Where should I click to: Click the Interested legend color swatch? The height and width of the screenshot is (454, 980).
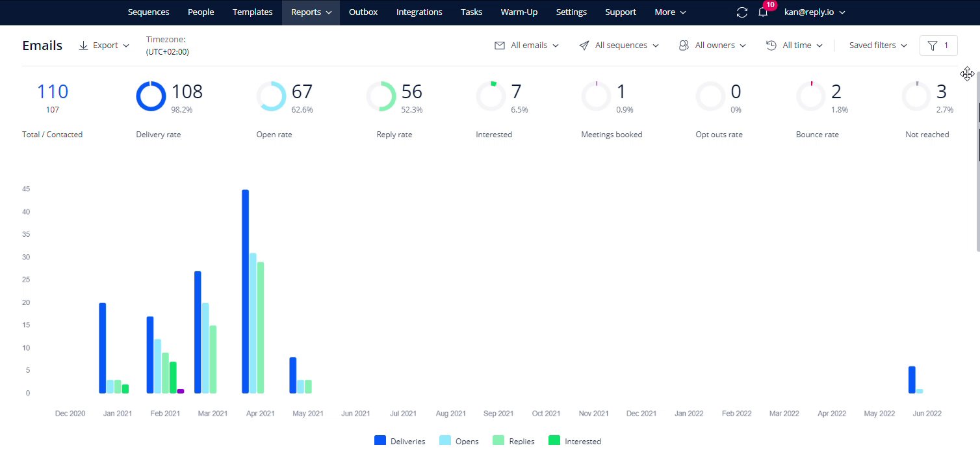coord(554,441)
